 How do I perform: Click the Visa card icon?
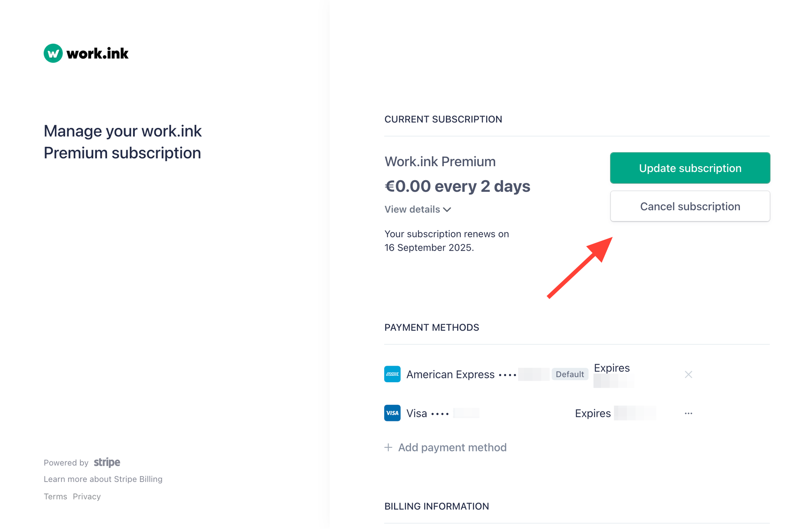click(x=392, y=413)
